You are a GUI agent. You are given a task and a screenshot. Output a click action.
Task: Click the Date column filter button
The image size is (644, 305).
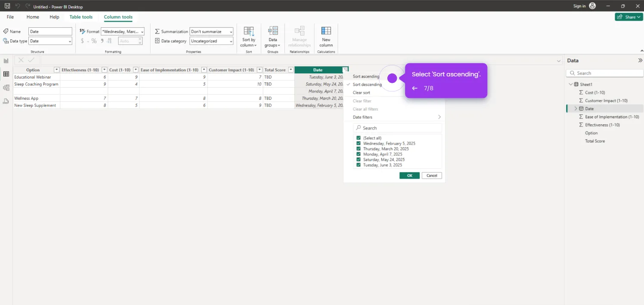(x=345, y=69)
